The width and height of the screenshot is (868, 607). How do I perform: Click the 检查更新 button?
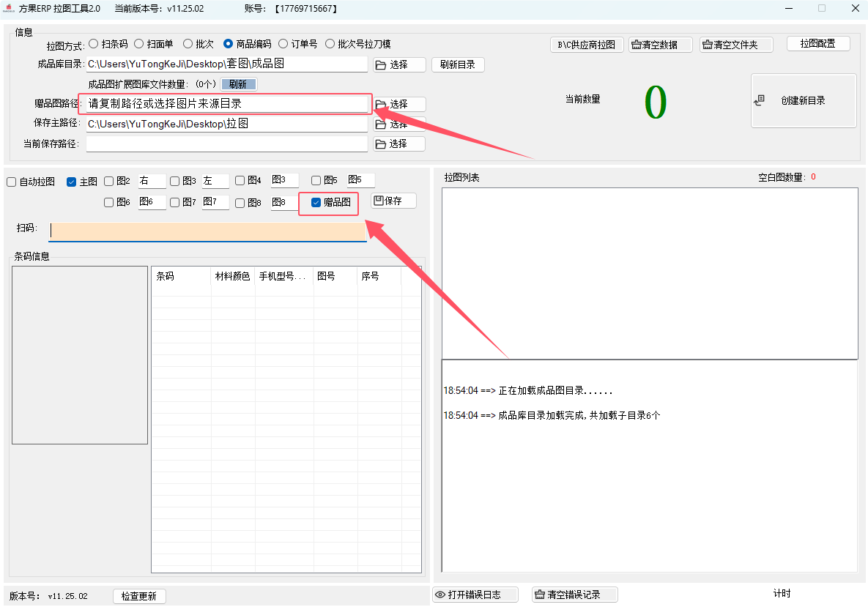[x=139, y=596]
